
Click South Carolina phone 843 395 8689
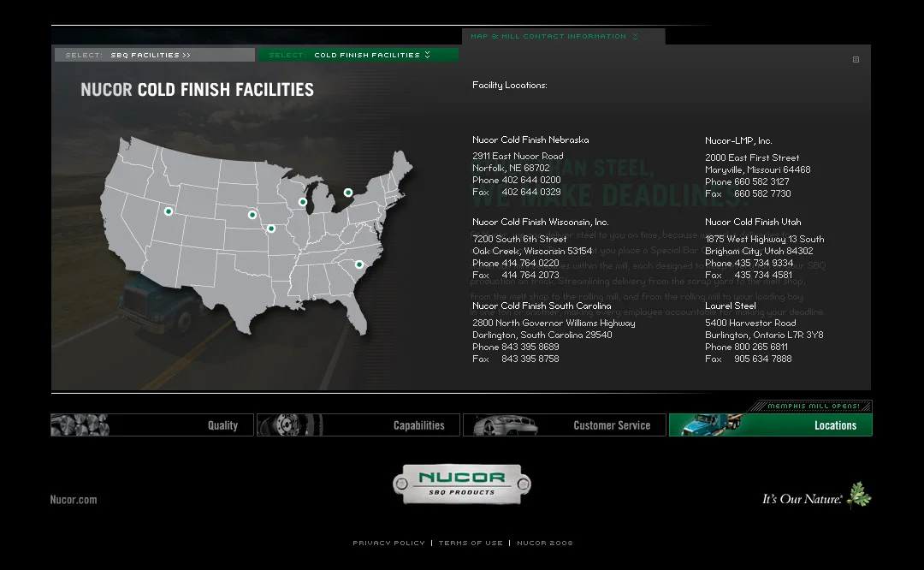[x=530, y=347]
